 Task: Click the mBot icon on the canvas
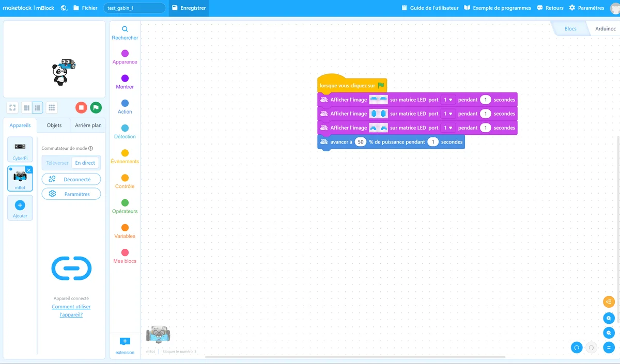pyautogui.click(x=158, y=335)
